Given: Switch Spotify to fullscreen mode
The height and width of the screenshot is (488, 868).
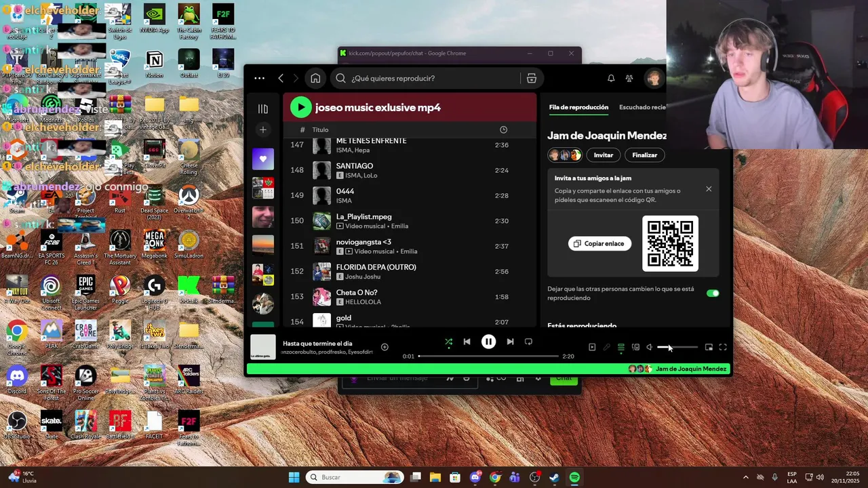Looking at the screenshot, I should (x=723, y=347).
